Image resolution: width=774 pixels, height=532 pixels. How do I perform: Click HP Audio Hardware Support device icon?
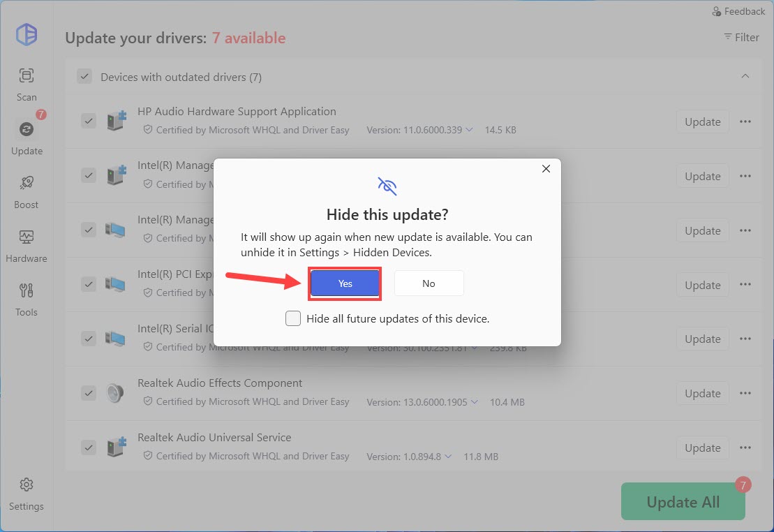pos(116,121)
